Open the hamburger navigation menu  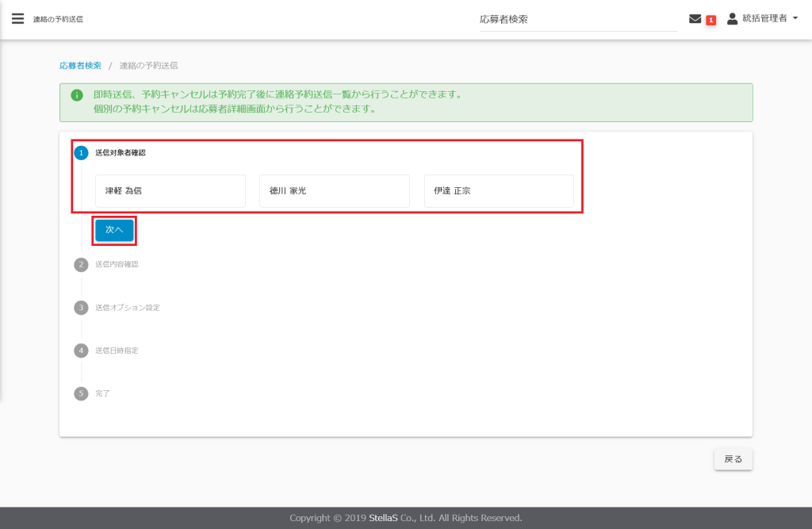17,18
